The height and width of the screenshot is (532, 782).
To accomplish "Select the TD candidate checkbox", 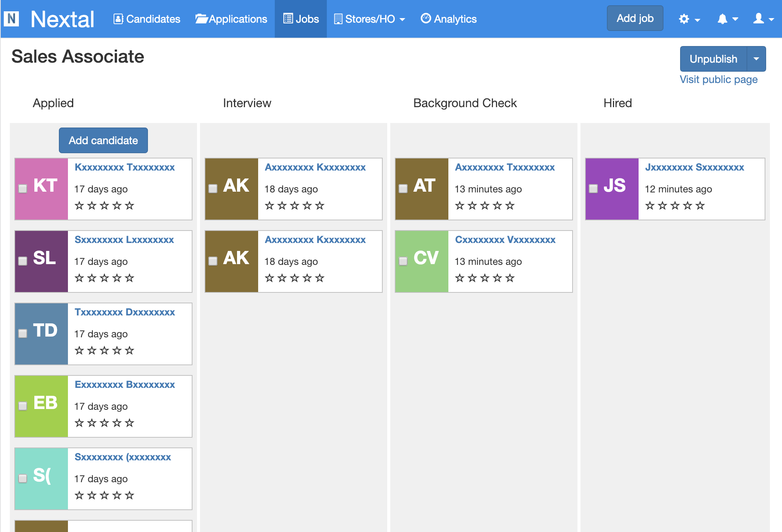I will pyautogui.click(x=23, y=334).
